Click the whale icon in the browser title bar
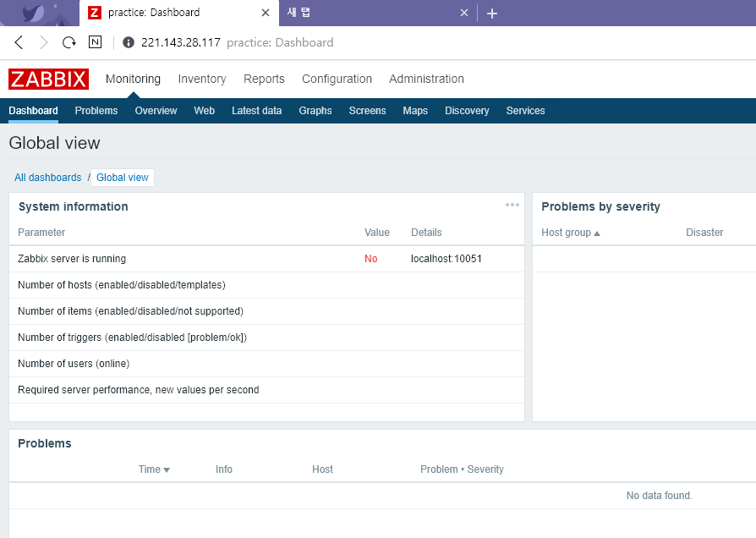 click(x=35, y=13)
